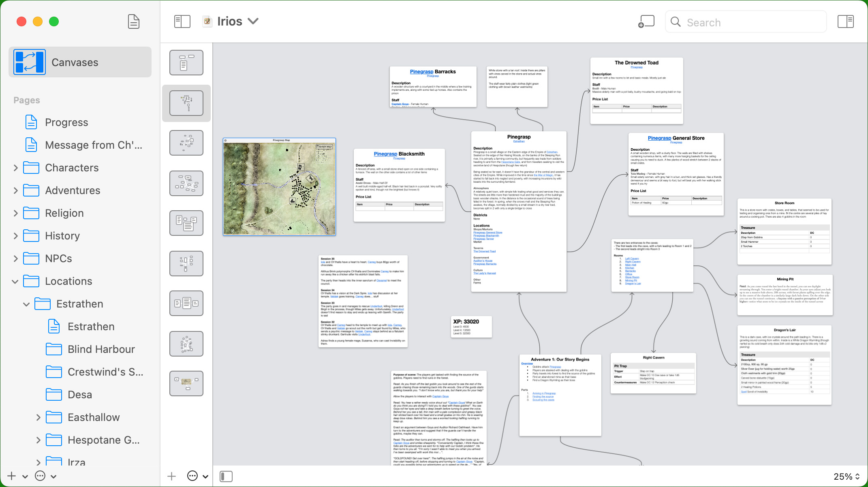Select the Canvases section icon
Viewport: 868px width, 487px height.
tap(29, 62)
